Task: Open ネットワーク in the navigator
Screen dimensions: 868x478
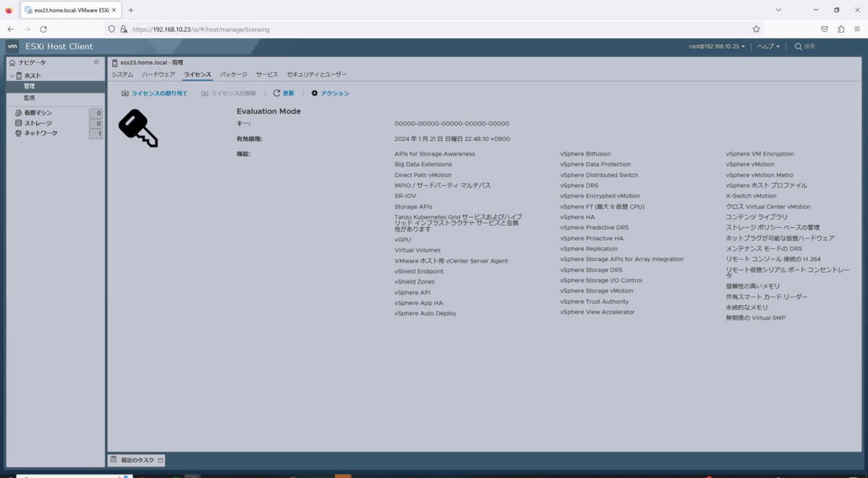Action: [x=41, y=133]
